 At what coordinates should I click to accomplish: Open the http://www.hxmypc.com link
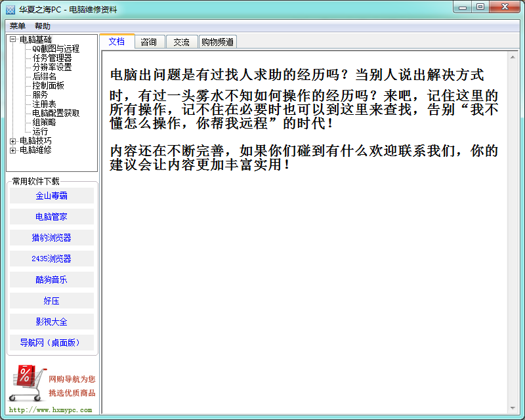51,410
